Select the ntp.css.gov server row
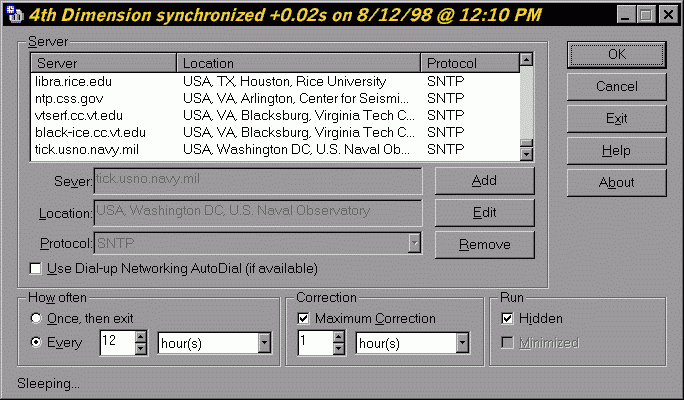The width and height of the screenshot is (684, 400). (x=72, y=98)
